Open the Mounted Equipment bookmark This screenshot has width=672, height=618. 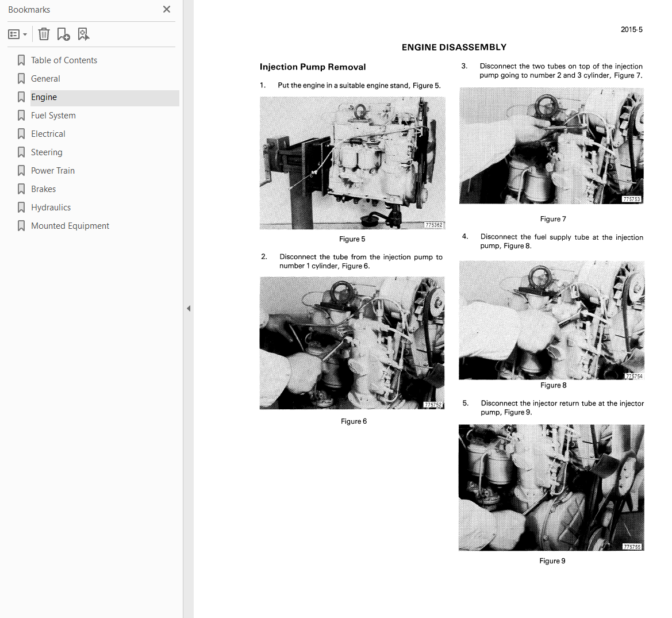click(x=70, y=226)
